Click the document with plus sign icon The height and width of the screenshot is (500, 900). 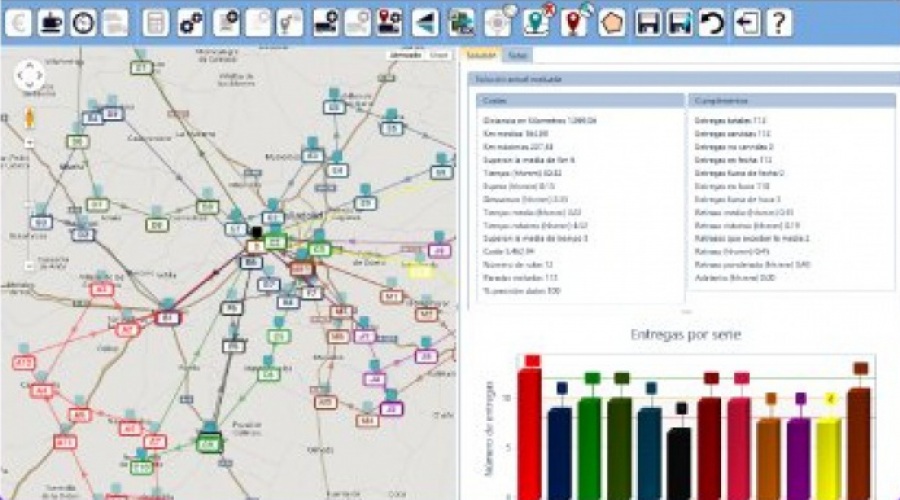[226, 23]
